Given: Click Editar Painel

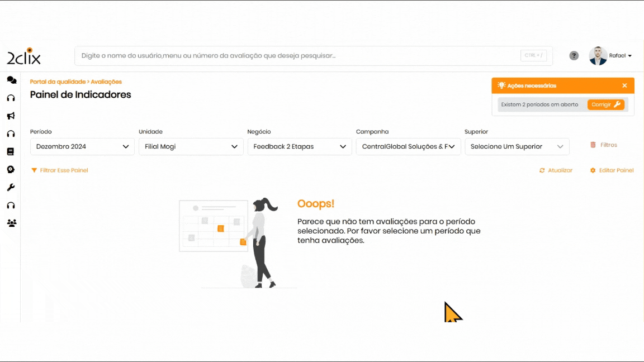Looking at the screenshot, I should 612,170.
